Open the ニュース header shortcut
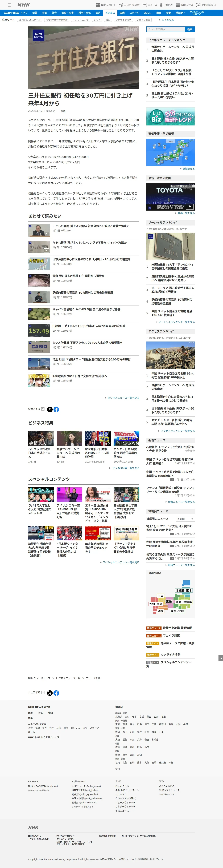223x868 pixels. [150, 5]
